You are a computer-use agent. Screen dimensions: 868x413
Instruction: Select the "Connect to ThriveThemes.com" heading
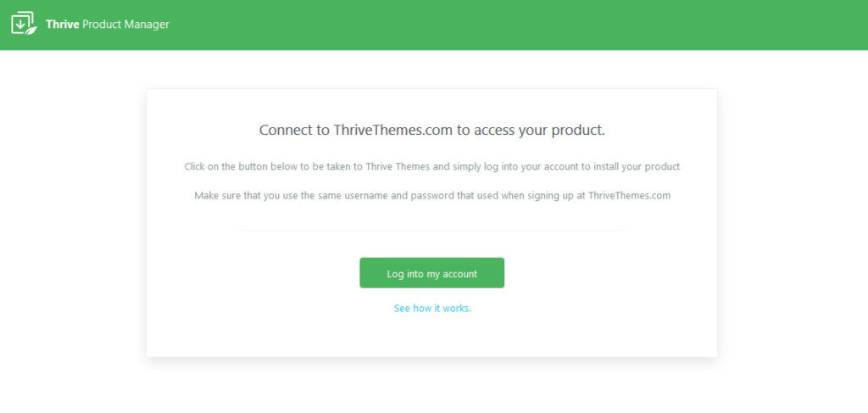[x=431, y=131]
